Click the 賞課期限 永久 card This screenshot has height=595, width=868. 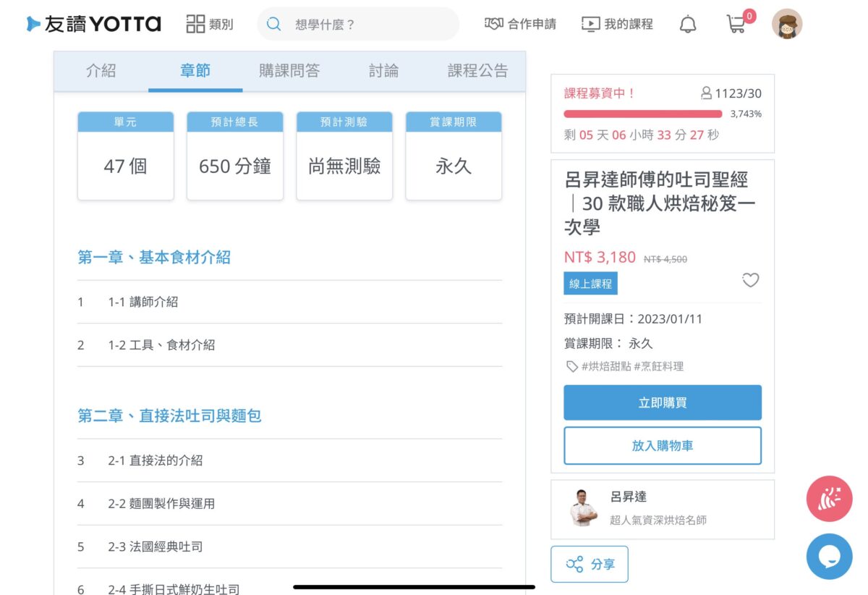pos(454,156)
